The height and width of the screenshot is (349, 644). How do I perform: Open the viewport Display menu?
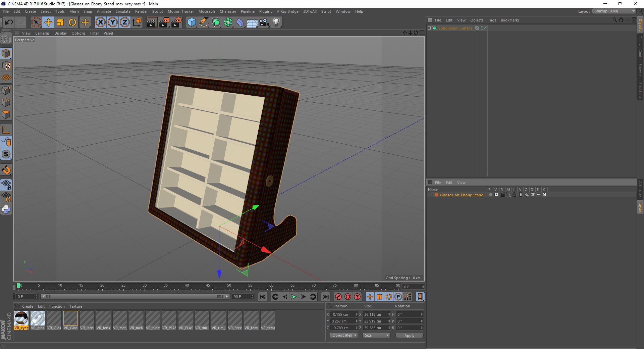[60, 33]
